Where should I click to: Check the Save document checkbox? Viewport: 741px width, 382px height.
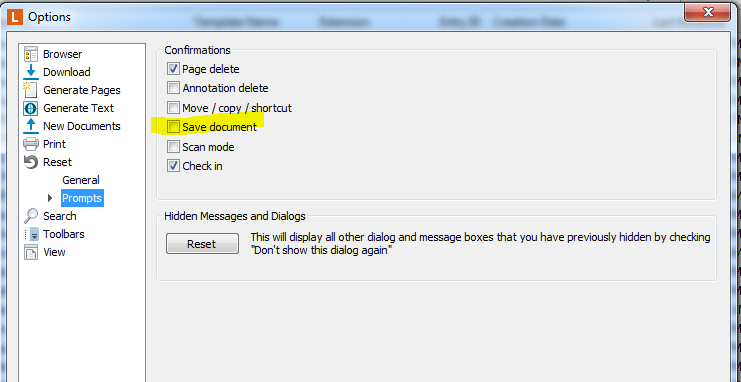point(173,127)
